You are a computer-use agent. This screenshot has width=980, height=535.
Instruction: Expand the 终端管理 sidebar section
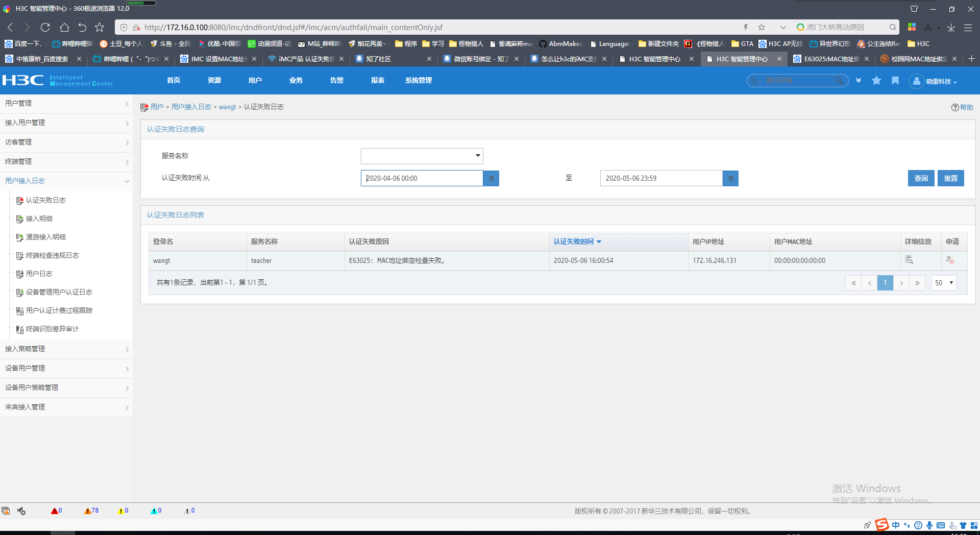(x=66, y=162)
